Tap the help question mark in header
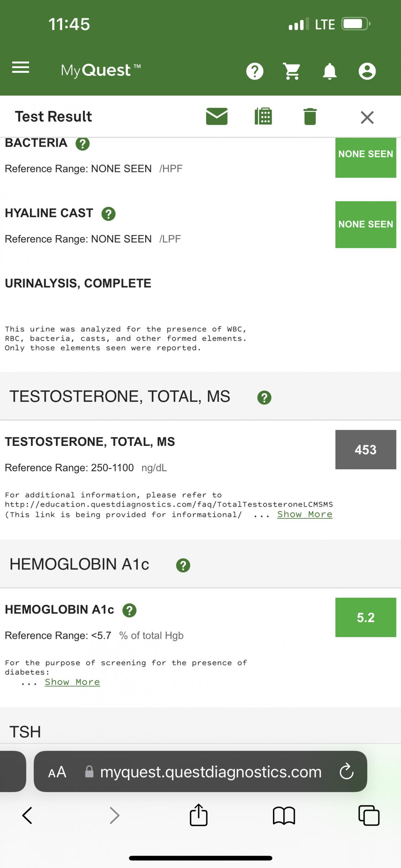The image size is (401, 868). [255, 71]
